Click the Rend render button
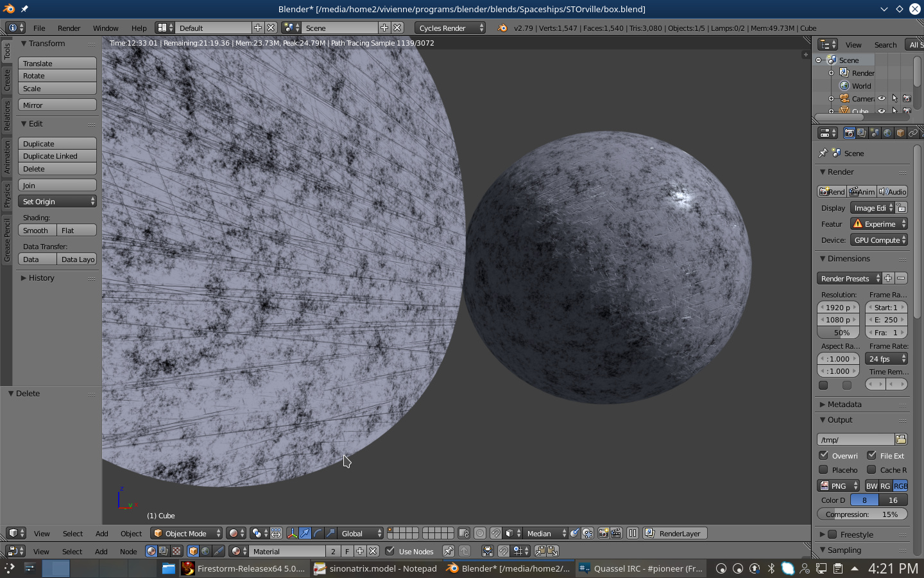 tap(832, 191)
